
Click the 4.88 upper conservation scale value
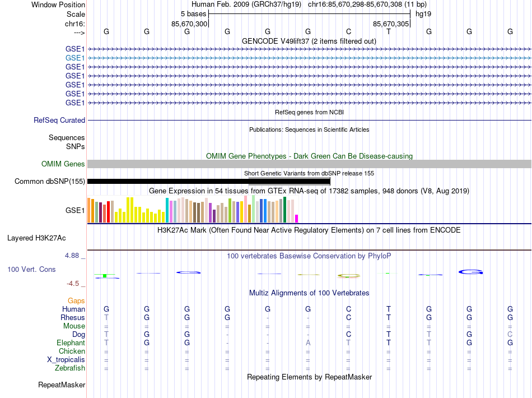coord(72,256)
